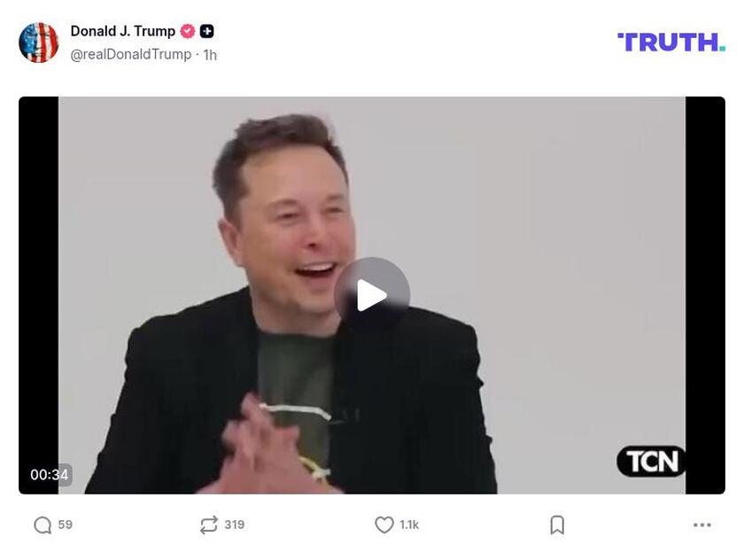Click the TCN watermark on the video
This screenshot has width=744, height=560.
pyautogui.click(x=651, y=462)
